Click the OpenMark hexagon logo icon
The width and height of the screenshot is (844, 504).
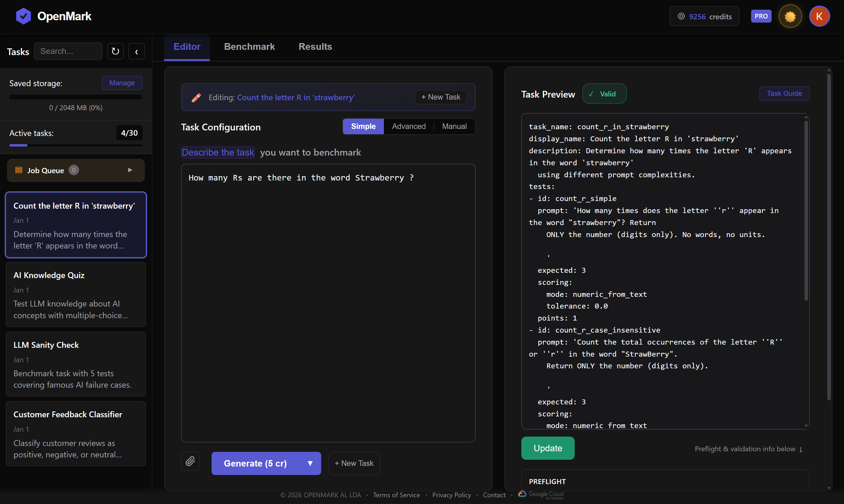tap(23, 16)
